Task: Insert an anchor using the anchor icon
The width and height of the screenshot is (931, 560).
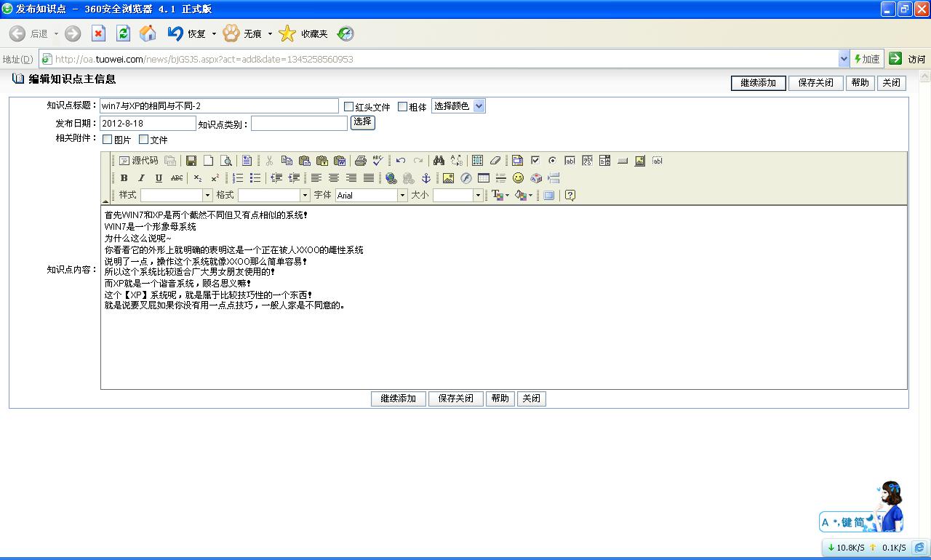Action: click(x=426, y=178)
